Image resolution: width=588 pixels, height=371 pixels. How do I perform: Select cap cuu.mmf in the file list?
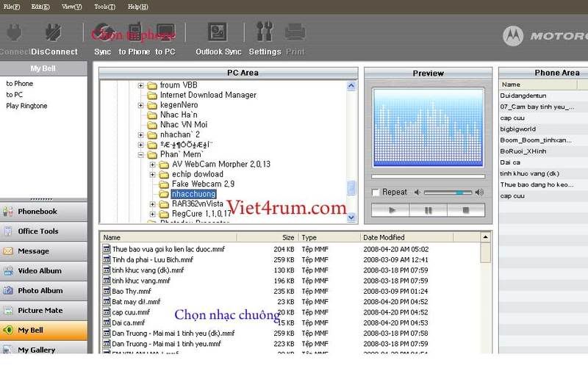132,311
